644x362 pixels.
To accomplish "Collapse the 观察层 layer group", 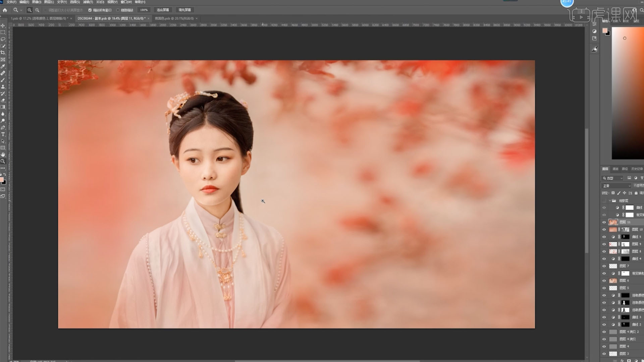I will click(610, 200).
